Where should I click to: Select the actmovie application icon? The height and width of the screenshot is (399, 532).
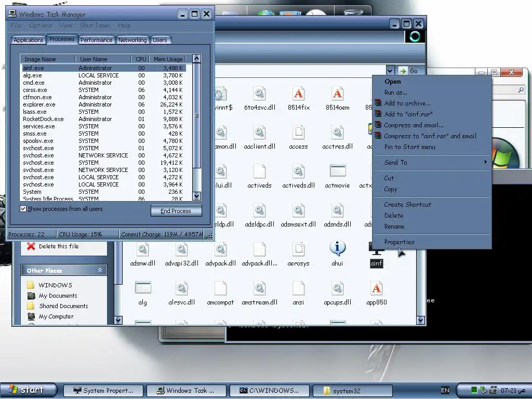(x=338, y=170)
